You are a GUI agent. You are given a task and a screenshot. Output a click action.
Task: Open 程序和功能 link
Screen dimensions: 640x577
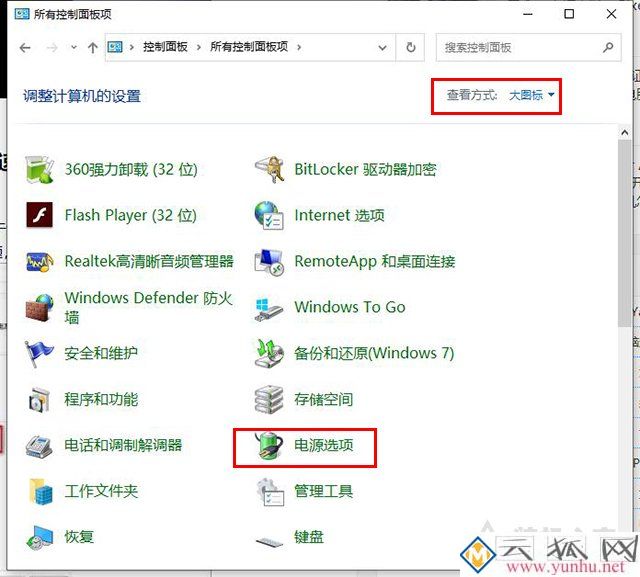click(x=101, y=399)
